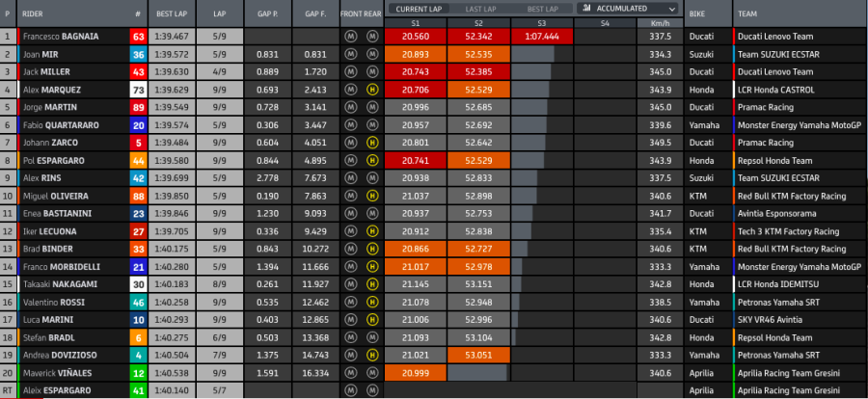Image resolution: width=868 pixels, height=399 pixels.
Task: Click Maverick Viñales' front tyre compound icon
Action: (351, 373)
